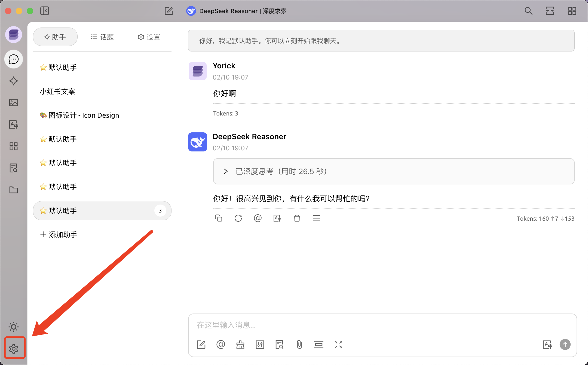
Task: Open the files folder sidebar icon
Action: pos(14,190)
